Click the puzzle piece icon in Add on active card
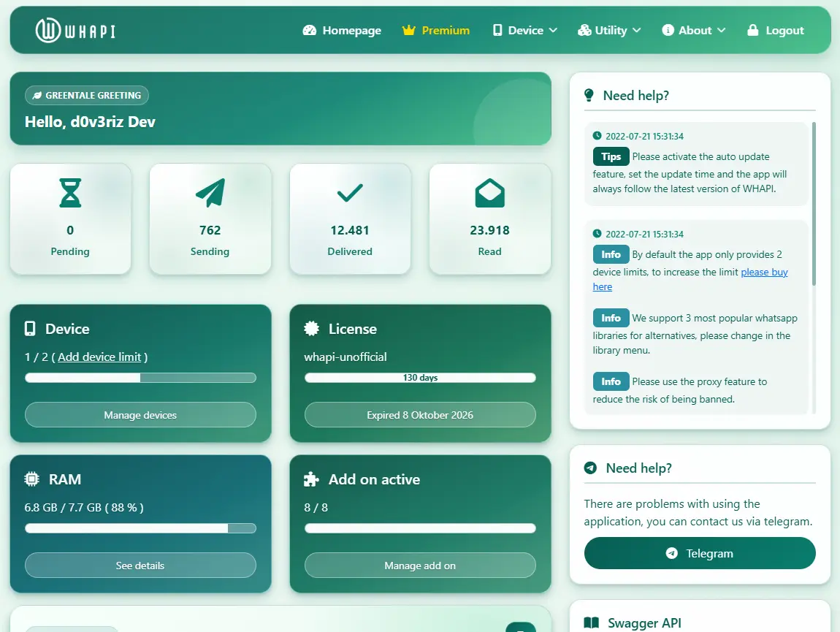The width and height of the screenshot is (840, 632). coord(311,479)
